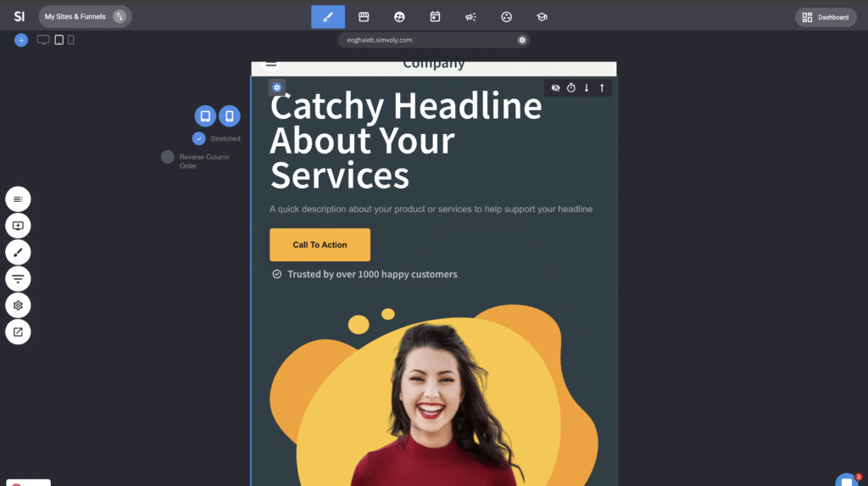Open the external-link preview icon in sidebar
This screenshot has height=486, width=868.
[18, 332]
